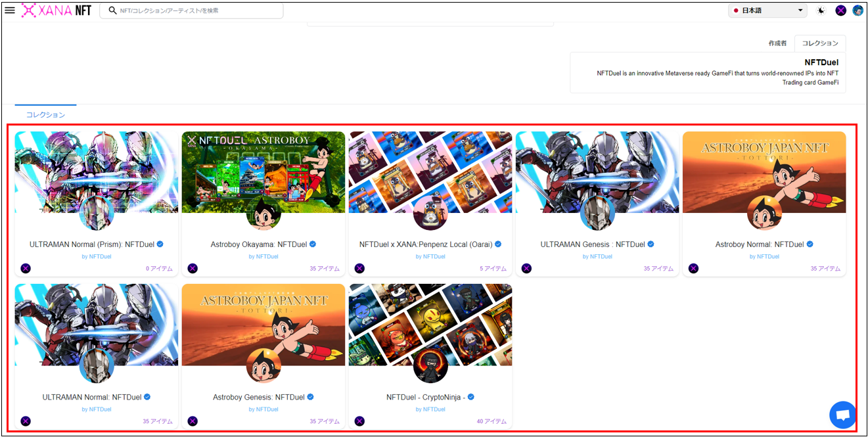Image resolution: width=868 pixels, height=437 pixels.
Task: Click the Penpenz Local avatar
Action: tap(430, 213)
